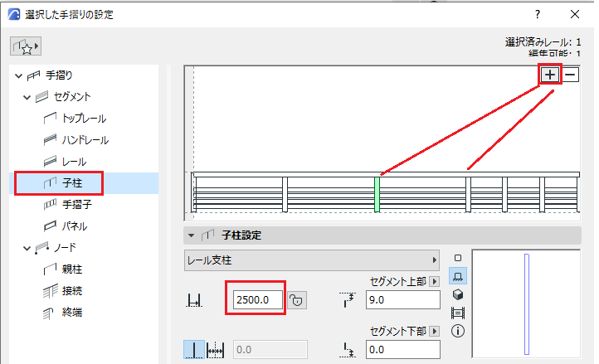Show component info icon
Image resolution: width=599 pixels, height=364 pixels.
[458, 331]
